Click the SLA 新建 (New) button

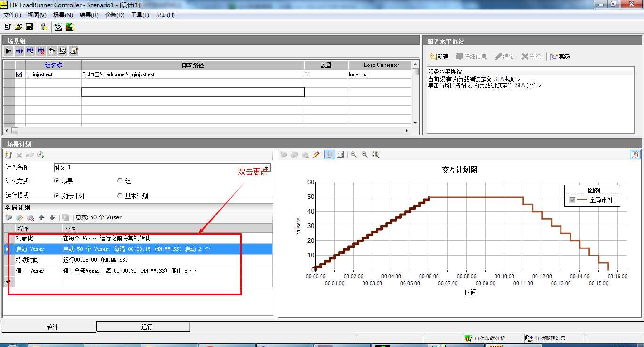[439, 57]
